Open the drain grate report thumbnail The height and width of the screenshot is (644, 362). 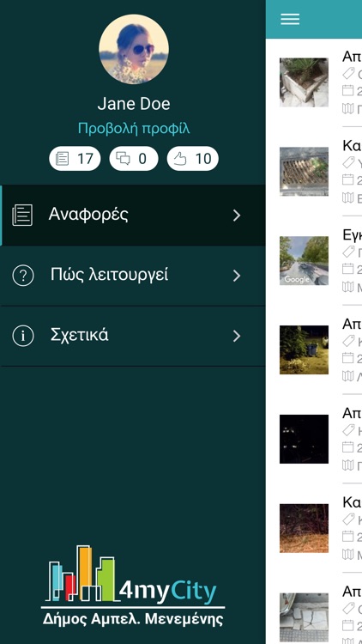[x=304, y=171]
